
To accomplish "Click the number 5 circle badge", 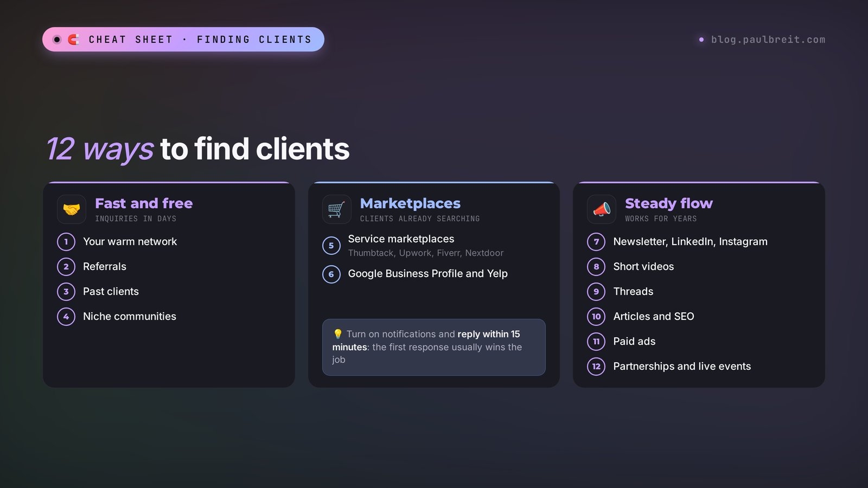I will (331, 246).
